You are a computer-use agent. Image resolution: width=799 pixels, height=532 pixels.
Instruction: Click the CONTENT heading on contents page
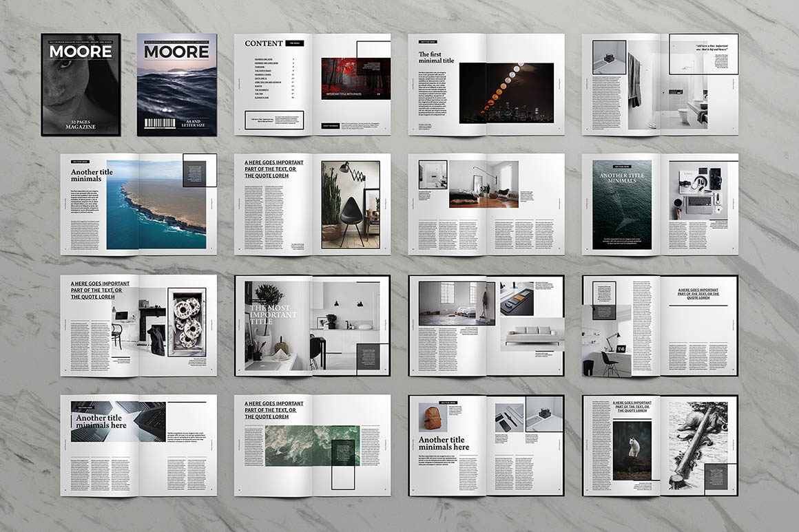(x=264, y=43)
